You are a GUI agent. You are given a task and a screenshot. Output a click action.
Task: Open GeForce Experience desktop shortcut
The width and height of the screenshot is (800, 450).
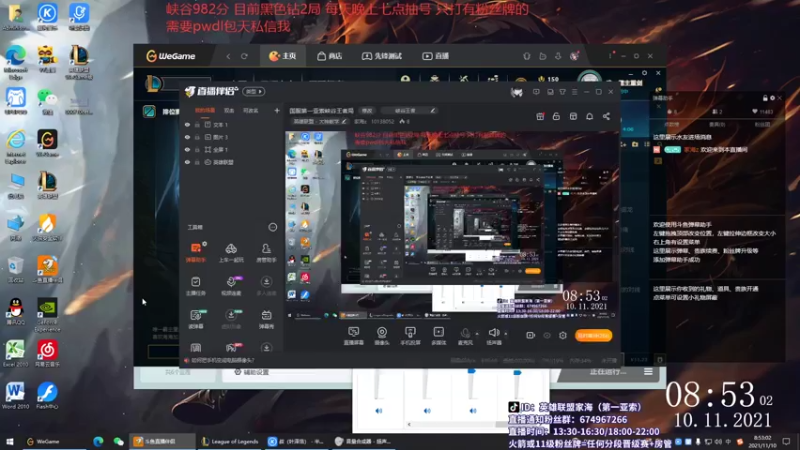coord(47,315)
